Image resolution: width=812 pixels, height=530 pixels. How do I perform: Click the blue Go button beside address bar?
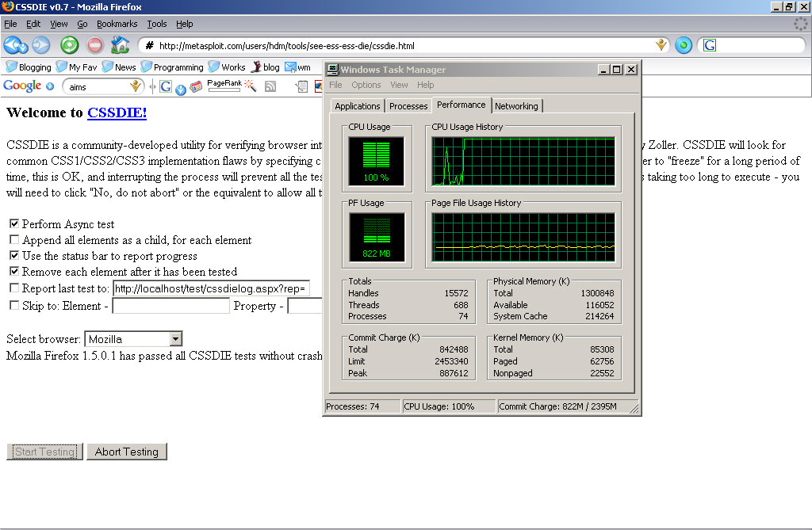click(683, 45)
